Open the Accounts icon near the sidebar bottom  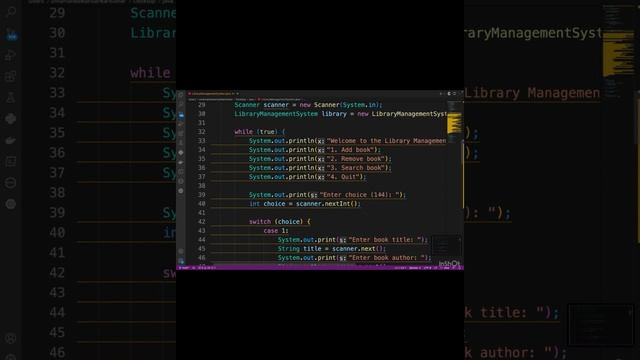(181, 251)
